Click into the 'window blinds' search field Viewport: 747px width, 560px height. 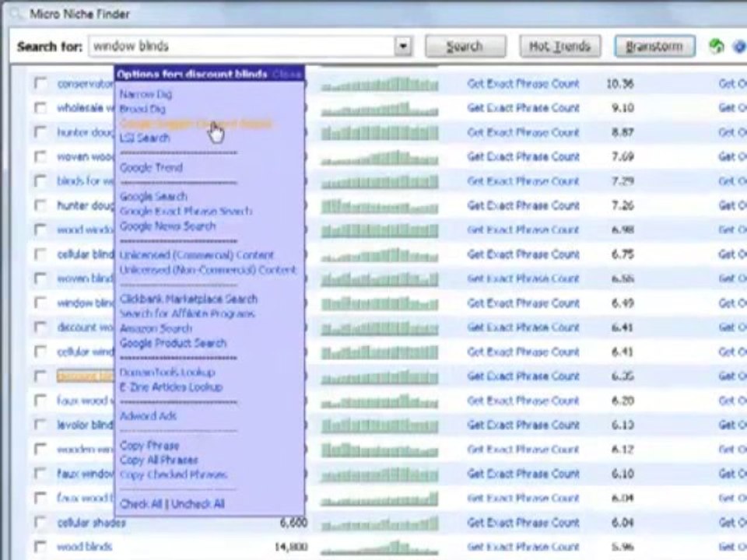241,46
